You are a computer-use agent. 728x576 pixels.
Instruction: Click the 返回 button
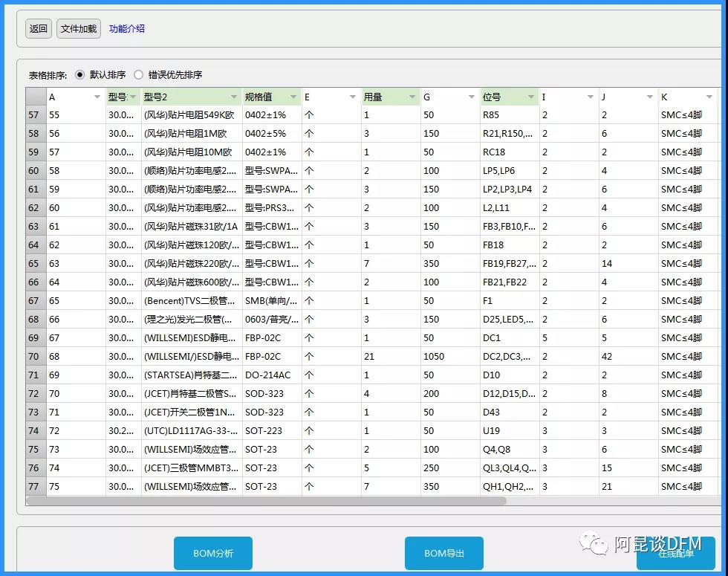click(x=38, y=29)
